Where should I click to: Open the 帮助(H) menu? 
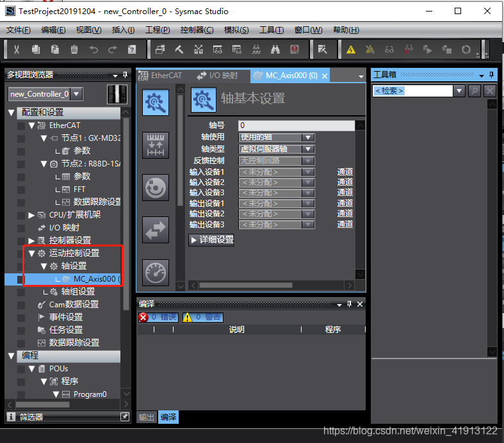tap(346, 30)
